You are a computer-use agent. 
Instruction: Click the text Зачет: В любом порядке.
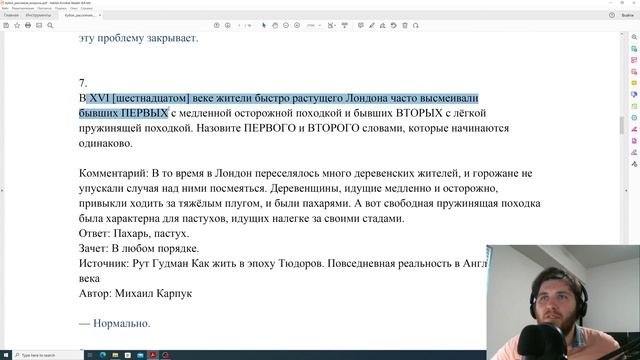139,249
